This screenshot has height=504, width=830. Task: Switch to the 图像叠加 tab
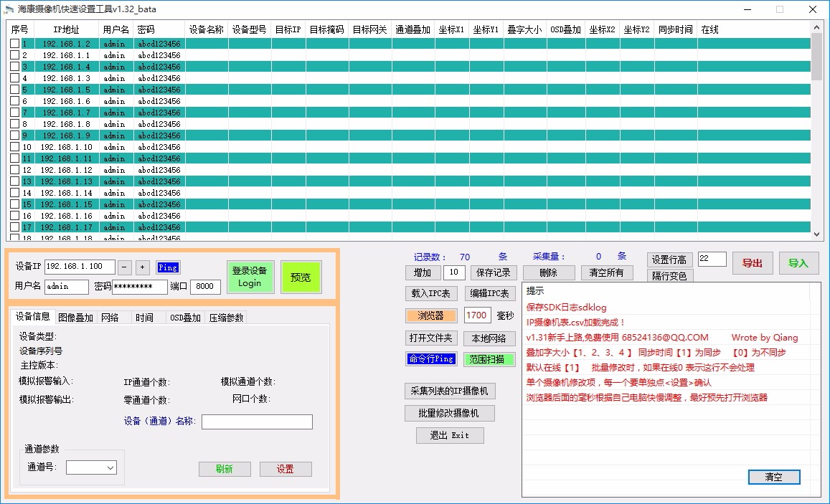(x=76, y=318)
